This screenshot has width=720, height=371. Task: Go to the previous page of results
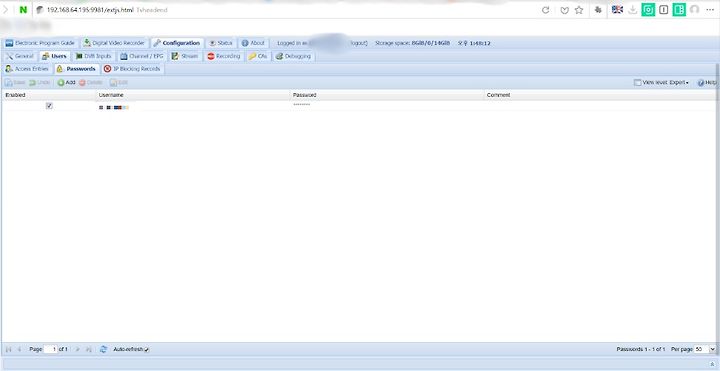coord(19,349)
